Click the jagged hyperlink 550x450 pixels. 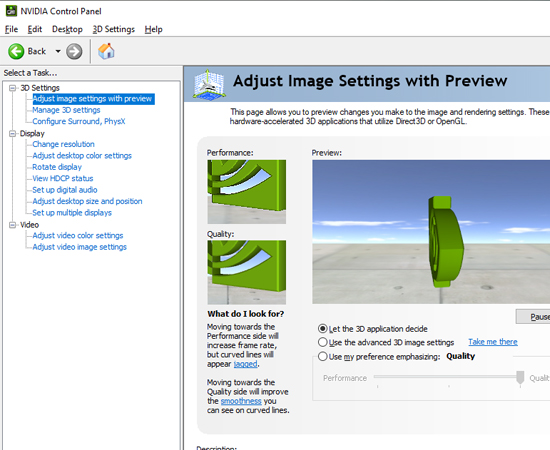point(246,364)
